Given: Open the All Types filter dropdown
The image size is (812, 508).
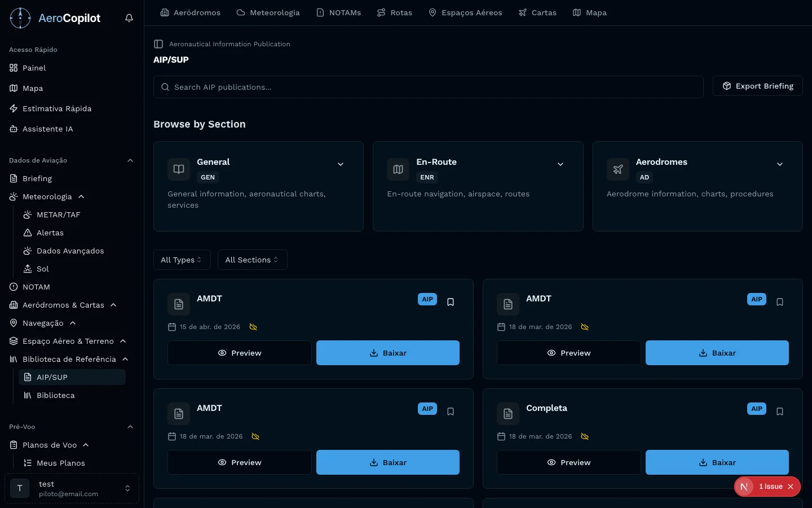Looking at the screenshot, I should (x=182, y=260).
